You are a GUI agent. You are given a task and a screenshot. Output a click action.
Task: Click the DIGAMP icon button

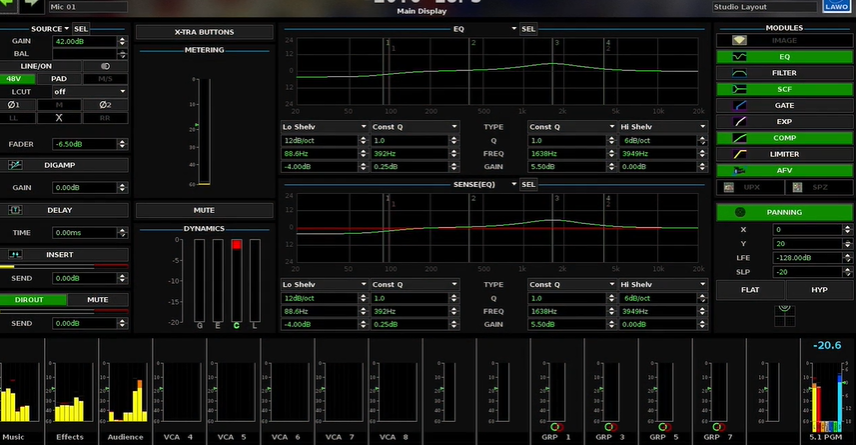[17, 164]
